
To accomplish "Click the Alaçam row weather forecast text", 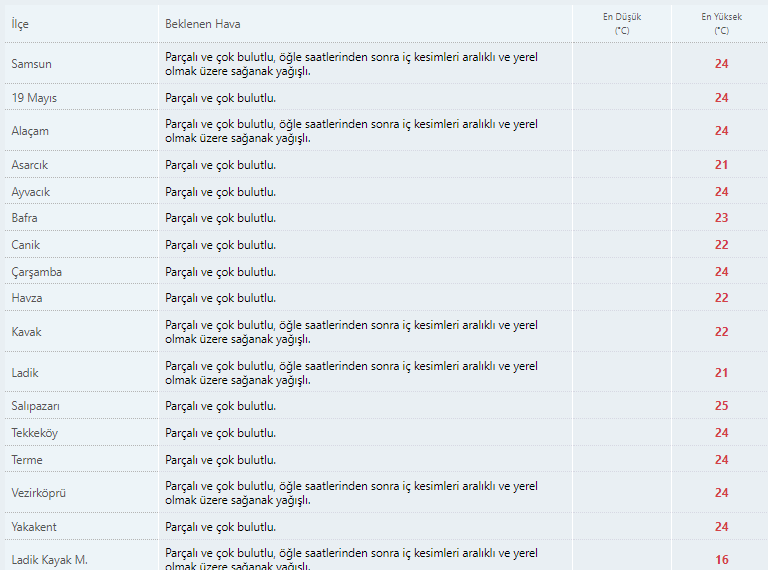I will click(351, 131).
